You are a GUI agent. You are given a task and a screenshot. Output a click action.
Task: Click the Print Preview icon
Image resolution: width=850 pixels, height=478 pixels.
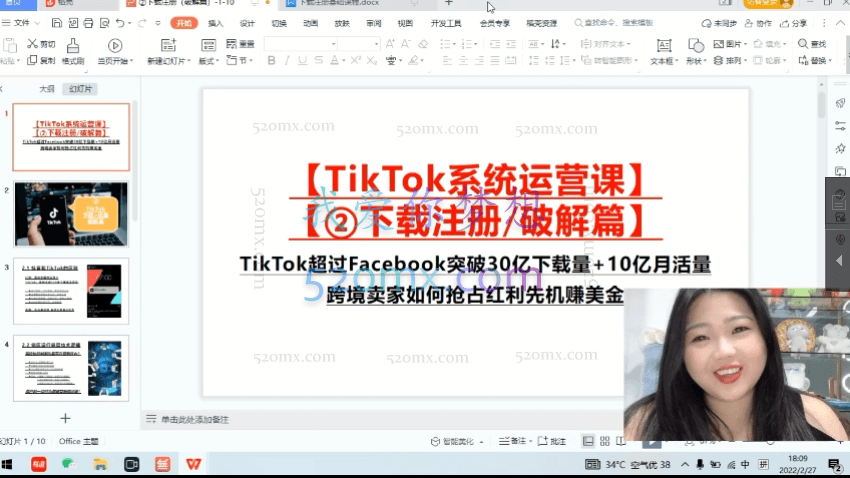pyautogui.click(x=104, y=23)
